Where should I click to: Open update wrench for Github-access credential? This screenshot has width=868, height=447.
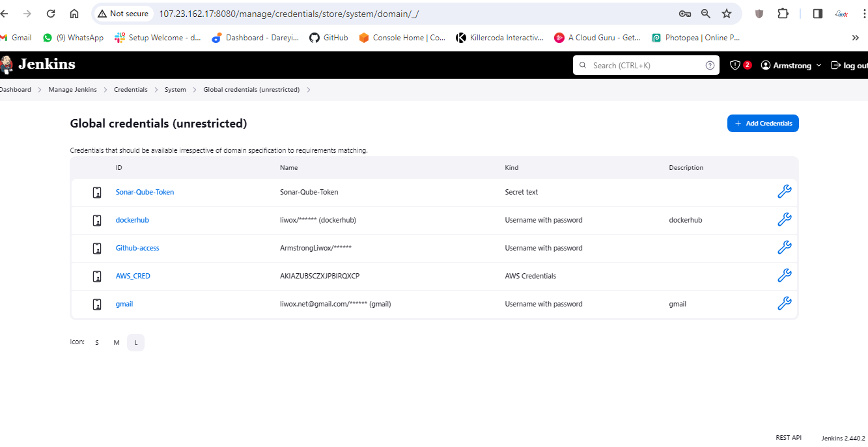coord(784,248)
